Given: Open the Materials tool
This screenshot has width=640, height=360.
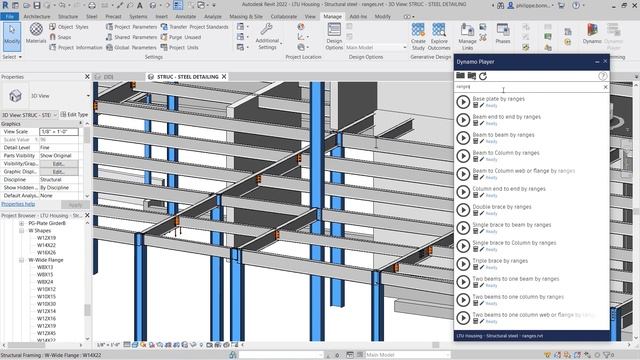Looking at the screenshot, I should tap(36, 33).
